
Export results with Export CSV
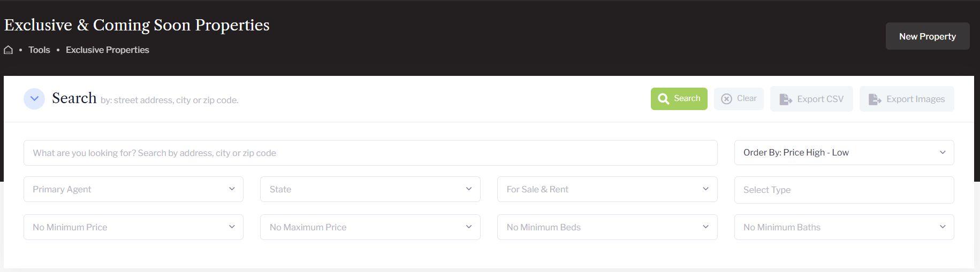(811, 99)
